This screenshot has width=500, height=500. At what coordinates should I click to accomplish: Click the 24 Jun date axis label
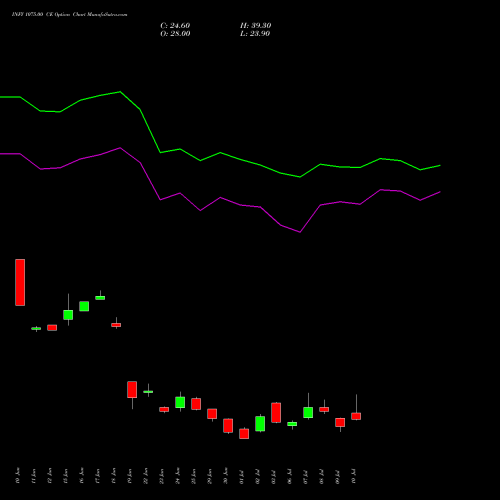tap(178, 476)
